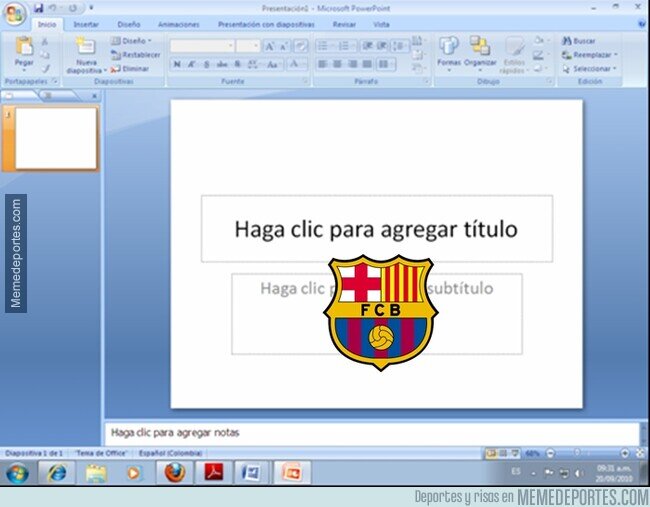
Task: Open Firefox from the taskbar
Action: 175,472
